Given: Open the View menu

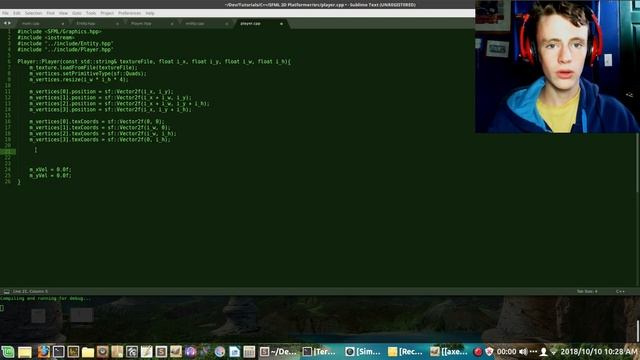Looking at the screenshot, I should pos(63,13).
